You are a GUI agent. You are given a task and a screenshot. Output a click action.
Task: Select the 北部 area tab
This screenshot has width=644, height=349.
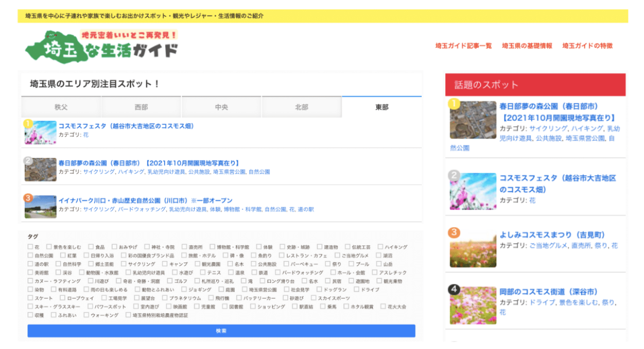point(301,107)
